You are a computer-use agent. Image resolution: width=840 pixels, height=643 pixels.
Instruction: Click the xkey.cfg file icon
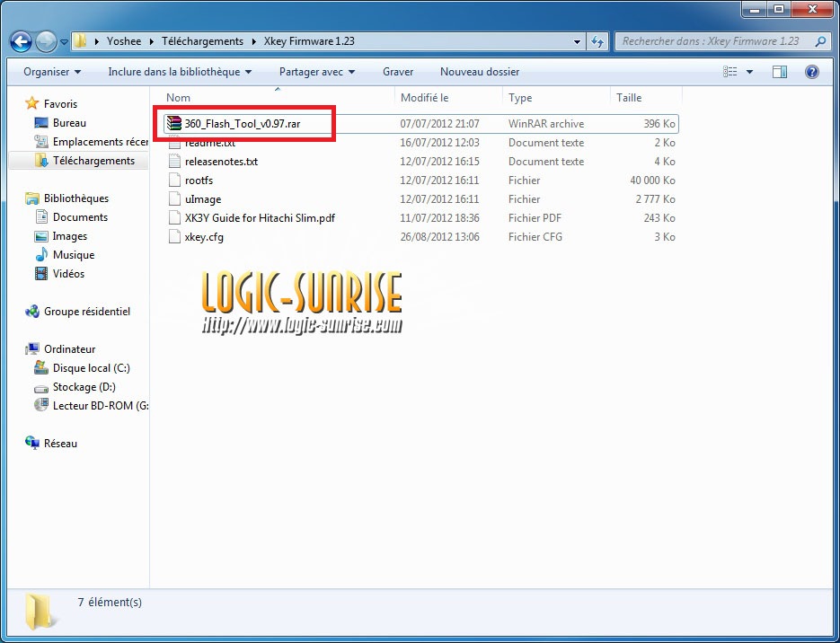click(x=174, y=237)
